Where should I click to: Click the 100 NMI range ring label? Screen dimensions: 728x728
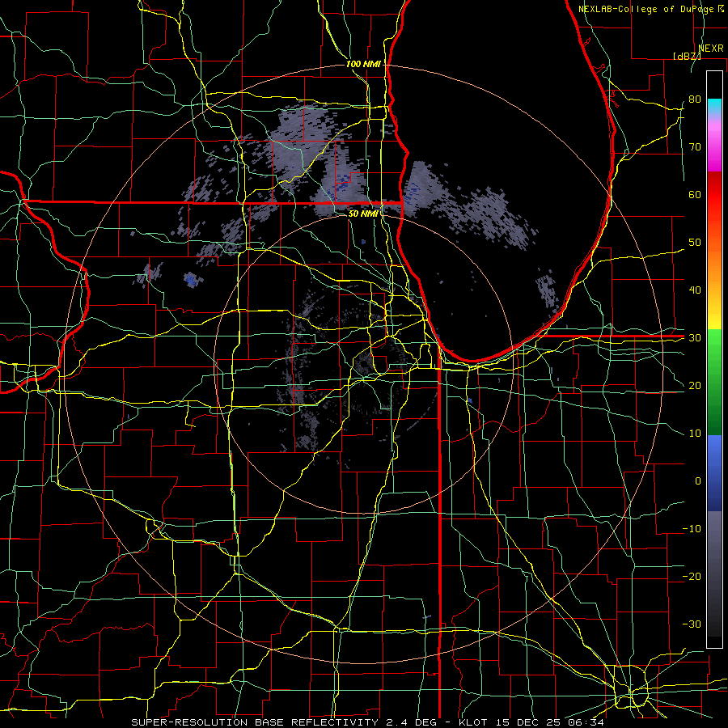tap(363, 64)
